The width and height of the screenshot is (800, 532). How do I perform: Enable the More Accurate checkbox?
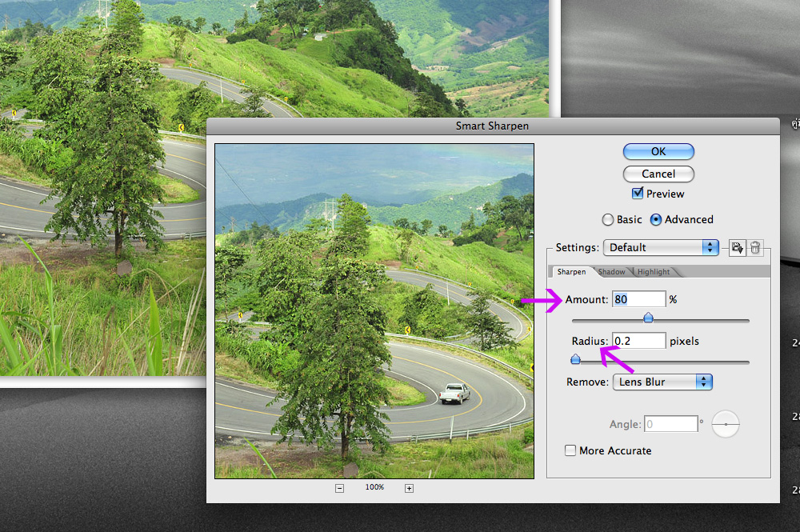pos(570,450)
